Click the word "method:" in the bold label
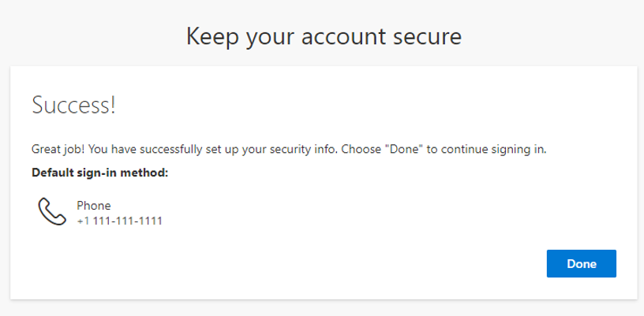 [x=147, y=172]
